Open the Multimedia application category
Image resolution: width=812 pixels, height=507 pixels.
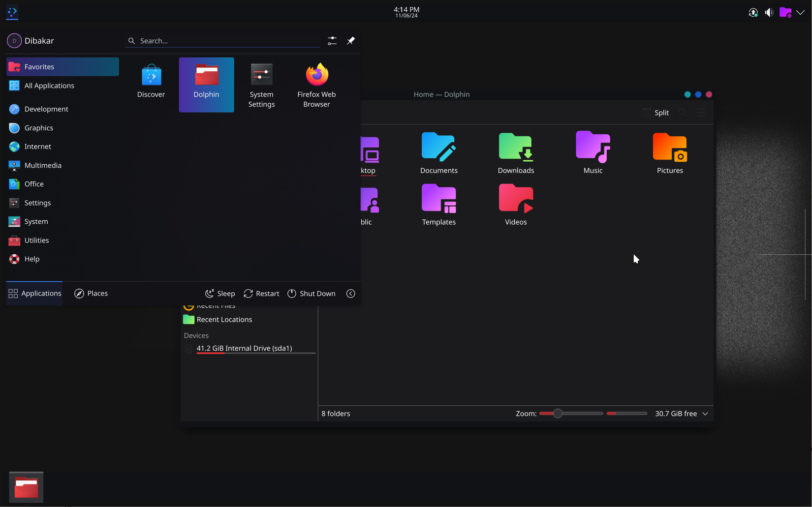43,165
